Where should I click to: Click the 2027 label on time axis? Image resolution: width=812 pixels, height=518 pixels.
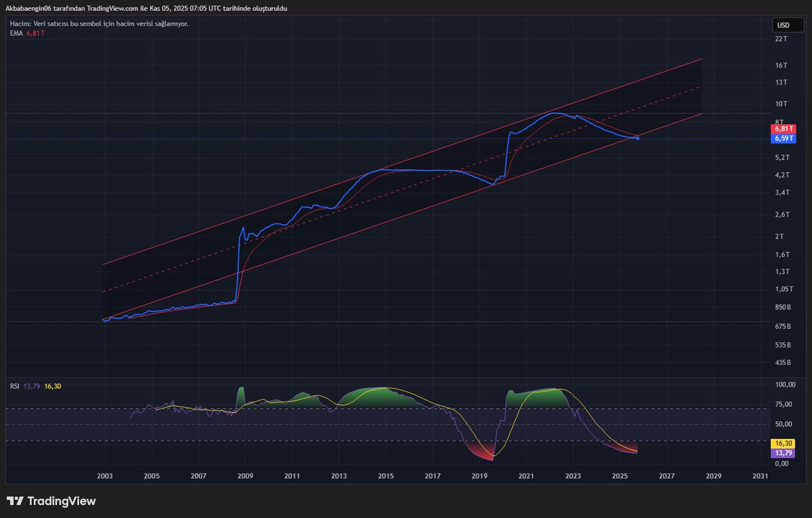[667, 477]
